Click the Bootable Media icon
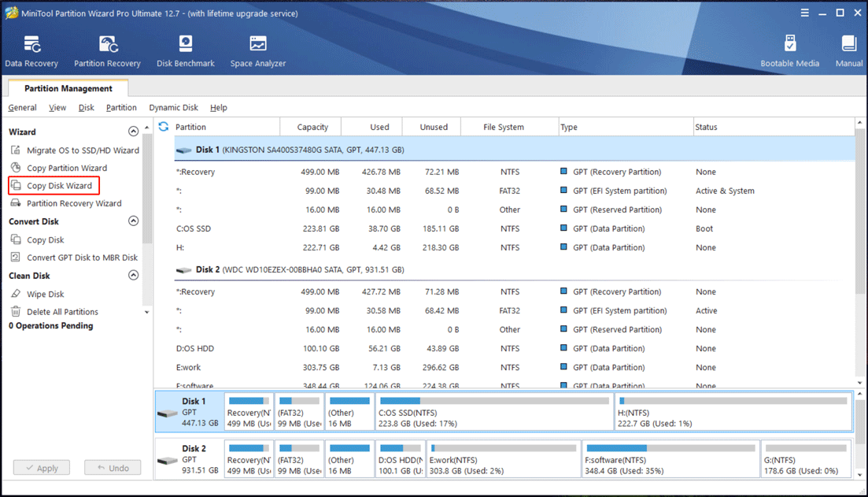The width and height of the screenshot is (868, 497). point(789,49)
